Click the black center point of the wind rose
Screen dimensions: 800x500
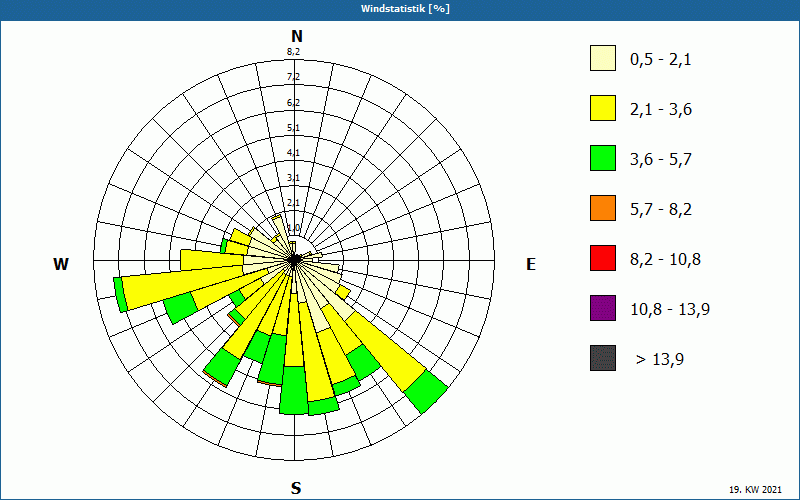(294, 260)
